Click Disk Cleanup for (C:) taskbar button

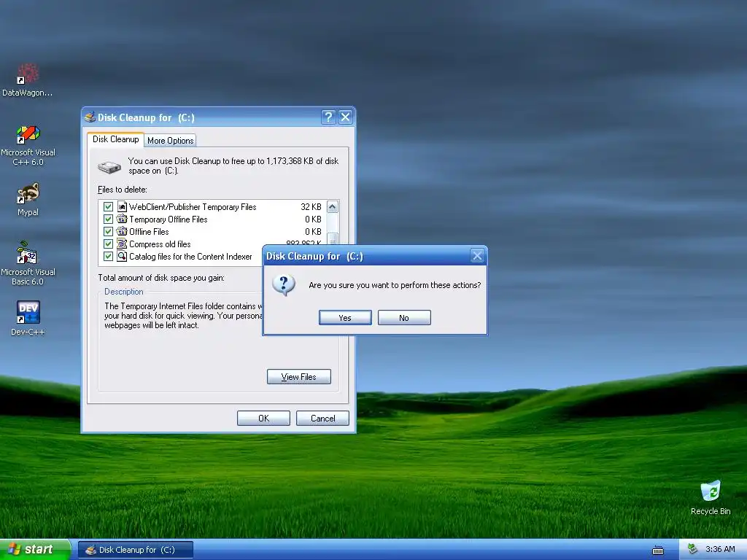pos(136,550)
